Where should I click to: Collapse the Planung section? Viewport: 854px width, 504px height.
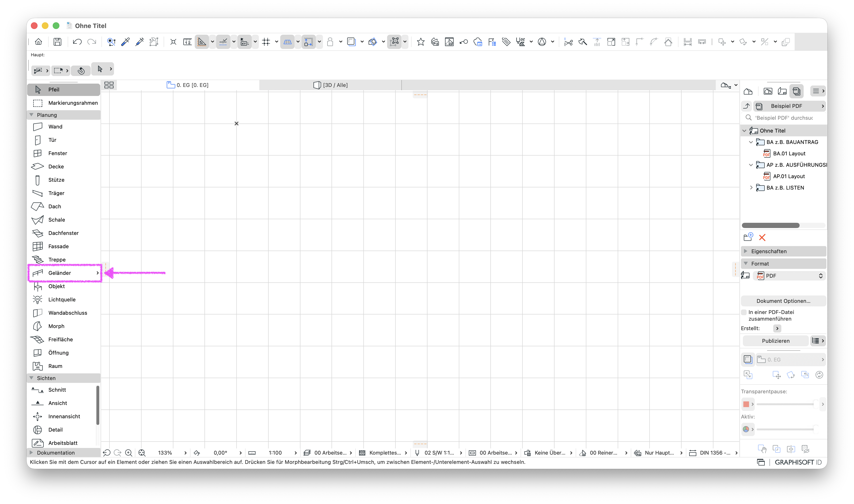click(32, 115)
